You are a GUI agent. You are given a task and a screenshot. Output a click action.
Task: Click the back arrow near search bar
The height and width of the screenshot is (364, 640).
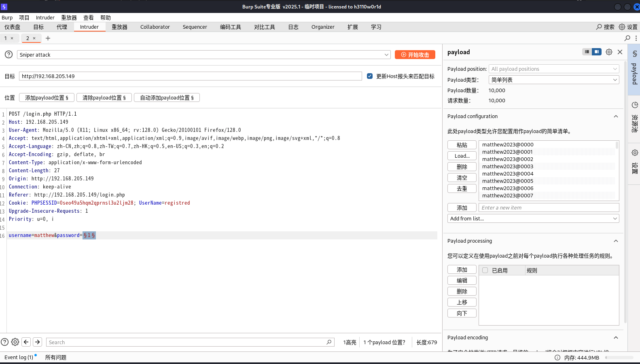(x=26, y=342)
